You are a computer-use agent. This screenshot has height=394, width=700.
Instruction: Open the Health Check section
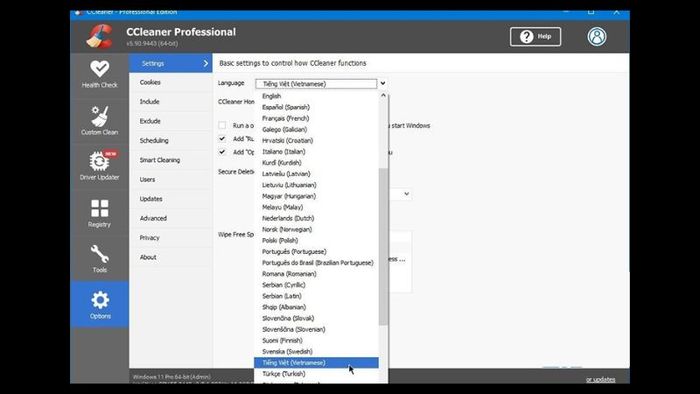(x=100, y=74)
